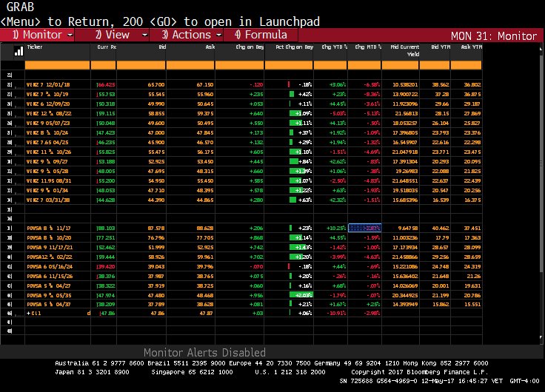Click the bar chart icon beside Ticker header

[x=19, y=51]
